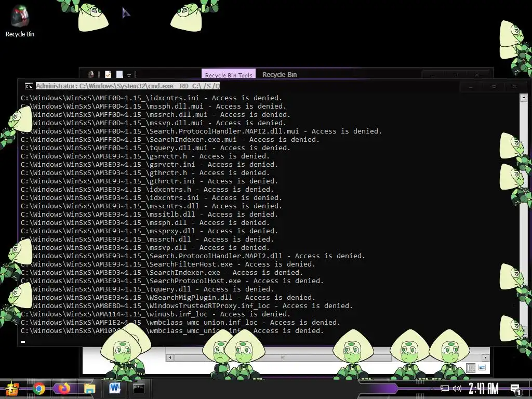Open Firefox from the taskbar
Image resolution: width=532 pixels, height=399 pixels.
click(x=64, y=389)
